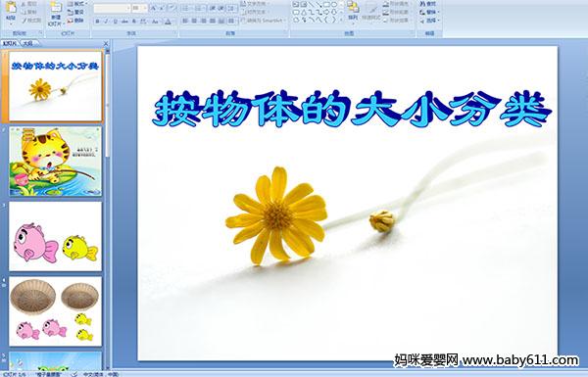This screenshot has width=588, height=377.
Task: Click Convert to SmartArt
Action: [x=264, y=21]
